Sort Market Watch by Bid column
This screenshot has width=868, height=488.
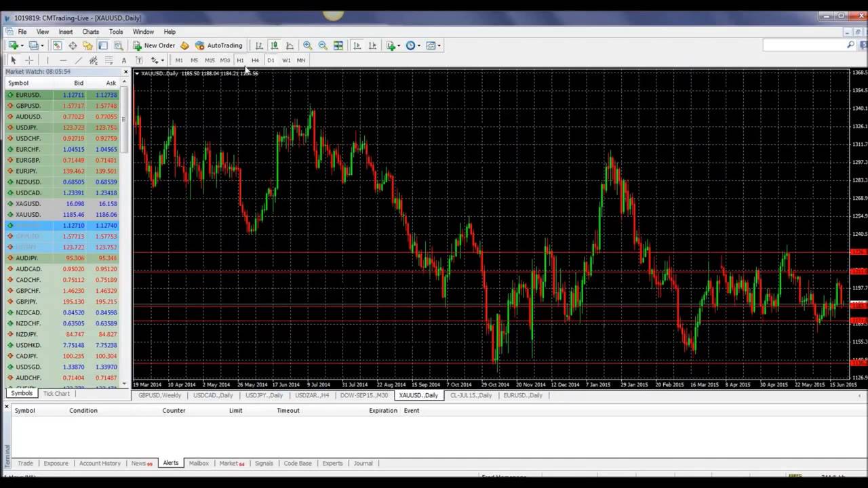pos(79,83)
